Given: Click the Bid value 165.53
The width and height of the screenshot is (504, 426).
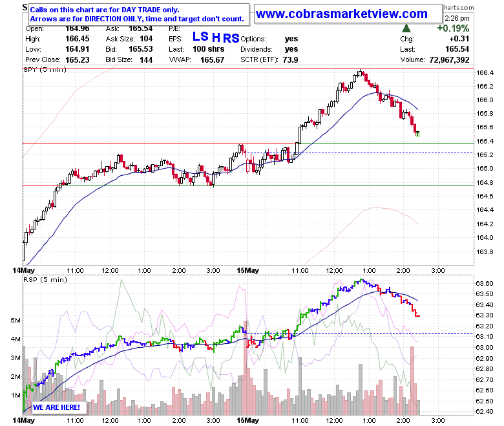Looking at the screenshot, I should coord(141,49).
